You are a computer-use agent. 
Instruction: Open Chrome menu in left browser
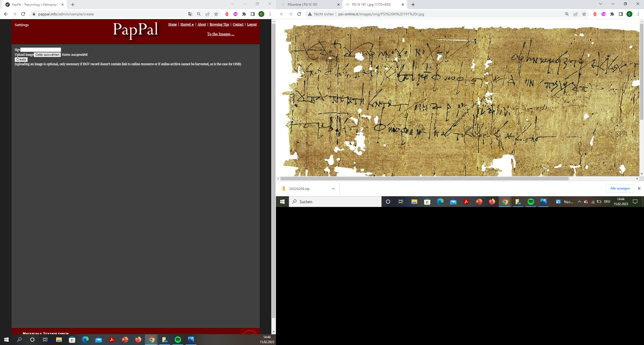click(270, 14)
